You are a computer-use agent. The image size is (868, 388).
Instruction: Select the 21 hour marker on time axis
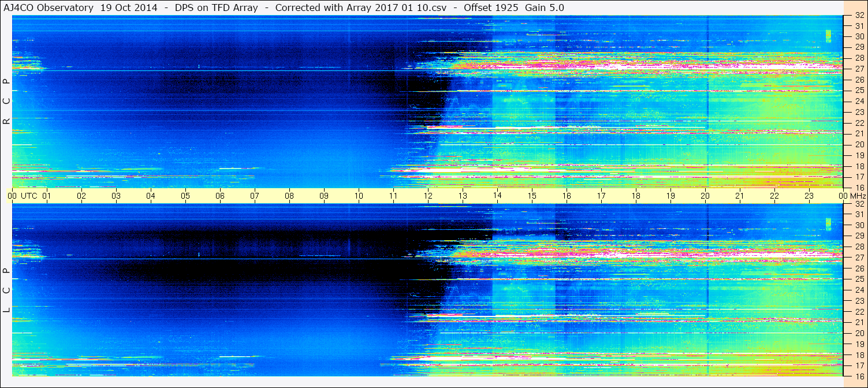(x=740, y=196)
